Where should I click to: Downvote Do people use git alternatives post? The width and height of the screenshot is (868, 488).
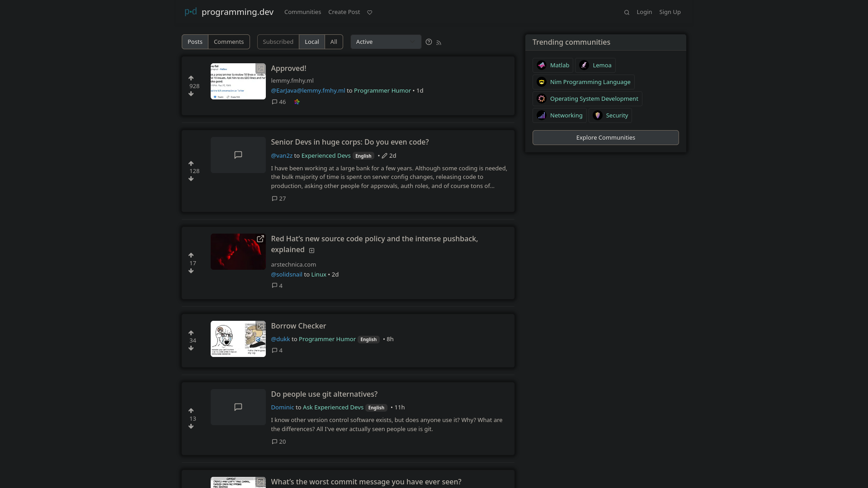[191, 427]
